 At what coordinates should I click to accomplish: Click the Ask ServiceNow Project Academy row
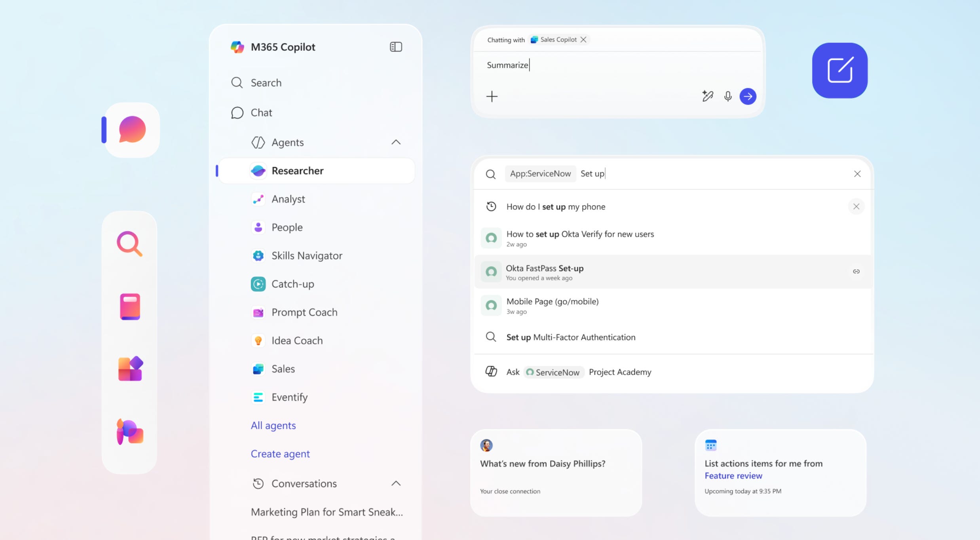point(673,372)
